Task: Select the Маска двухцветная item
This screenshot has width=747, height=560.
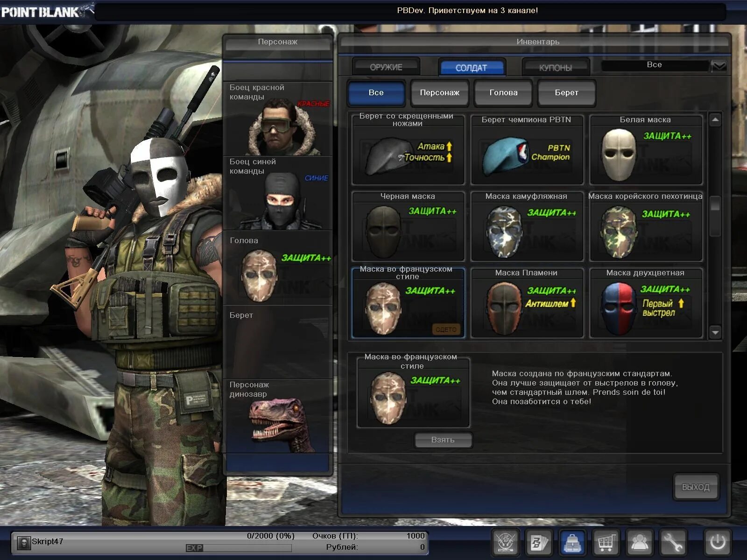Action: point(646,302)
